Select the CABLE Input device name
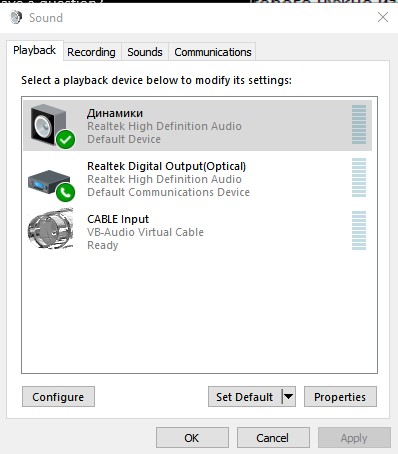Viewport: 398px width, 454px height. [x=118, y=219]
